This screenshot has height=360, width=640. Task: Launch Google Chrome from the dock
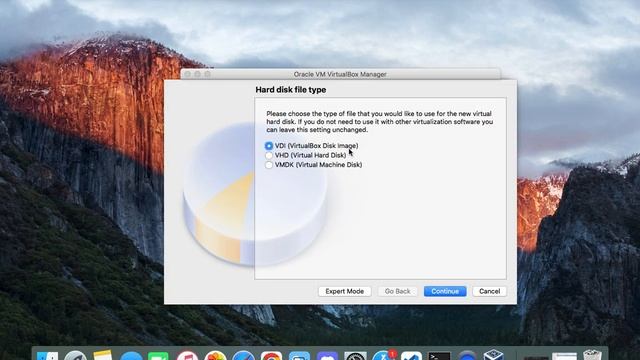tap(271, 356)
